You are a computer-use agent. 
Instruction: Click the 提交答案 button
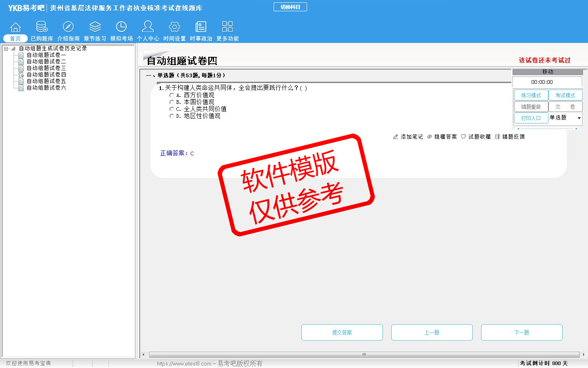point(342,332)
